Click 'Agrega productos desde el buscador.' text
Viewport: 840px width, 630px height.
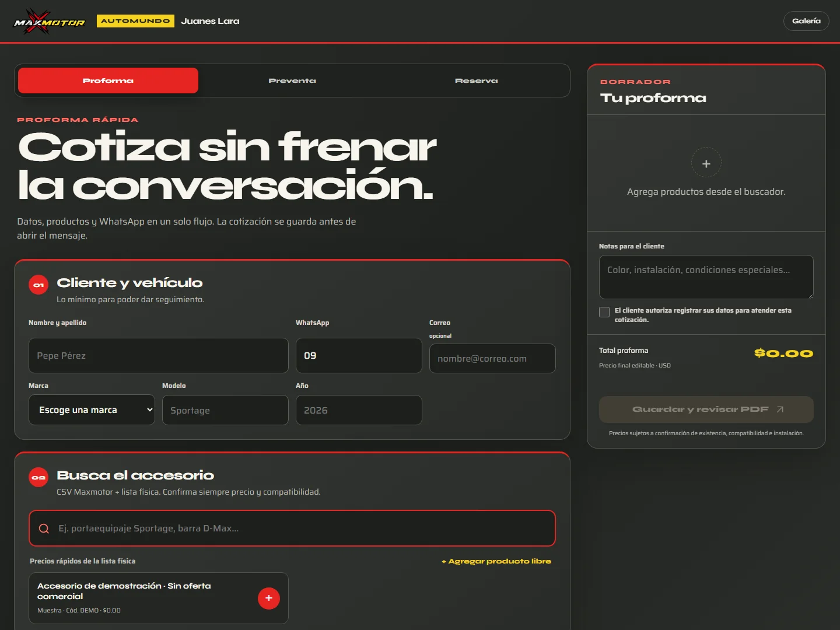tap(706, 191)
